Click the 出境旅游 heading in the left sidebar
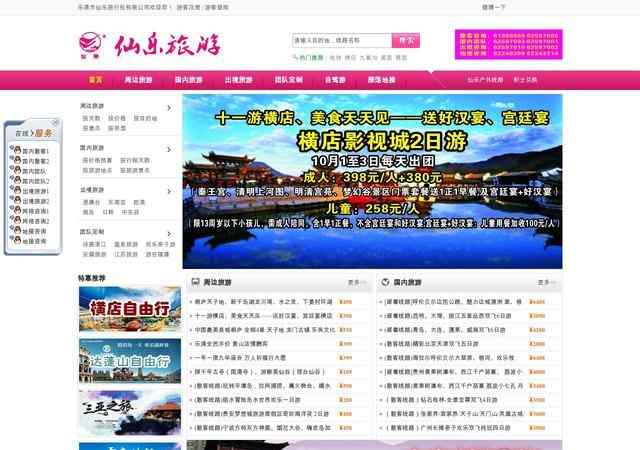This screenshot has width=640, height=450. [92, 190]
